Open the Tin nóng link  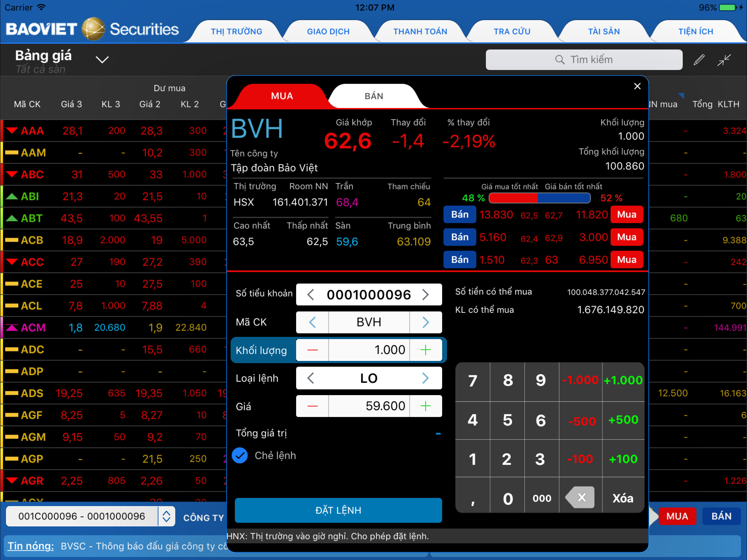click(31, 546)
